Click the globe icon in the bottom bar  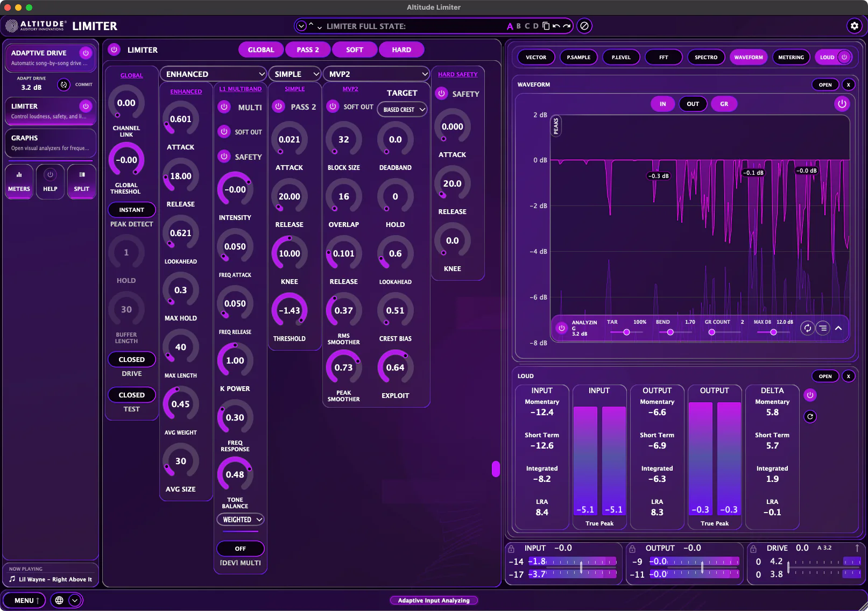[59, 600]
